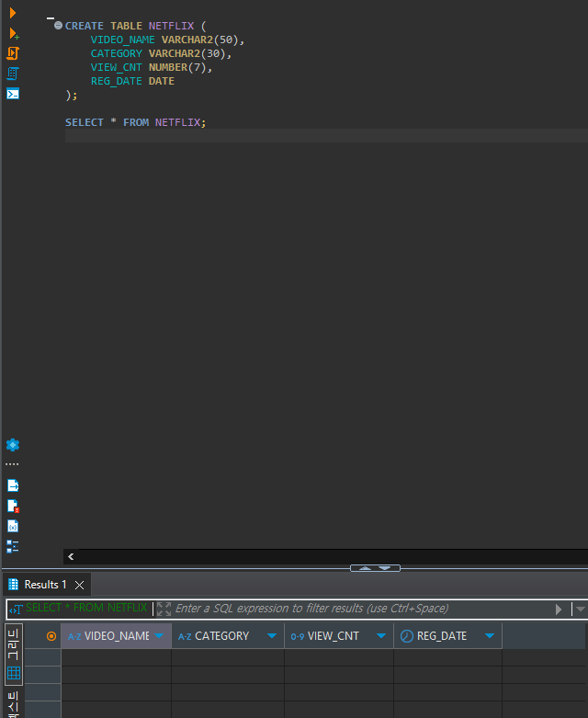
Task: Click the blue grid icon before Results 1
Action: [13, 585]
